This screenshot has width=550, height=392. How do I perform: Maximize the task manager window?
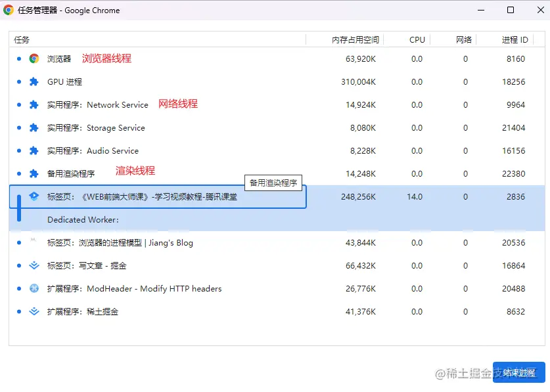[x=511, y=10]
